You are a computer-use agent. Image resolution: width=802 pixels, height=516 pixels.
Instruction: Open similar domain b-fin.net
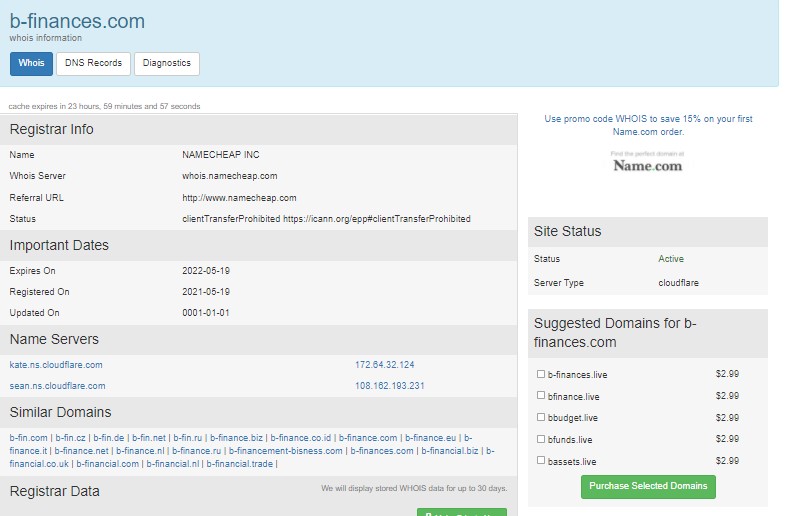[x=149, y=438]
